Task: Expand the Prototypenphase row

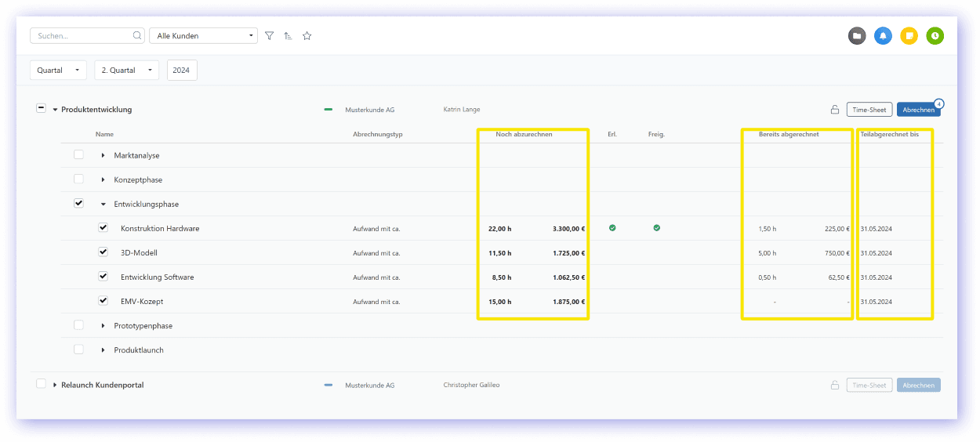Action: point(103,326)
